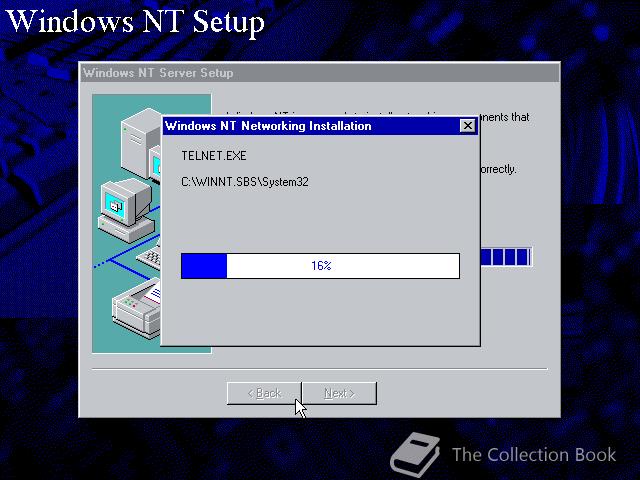
Task: Click the Next button
Action: [339, 393]
